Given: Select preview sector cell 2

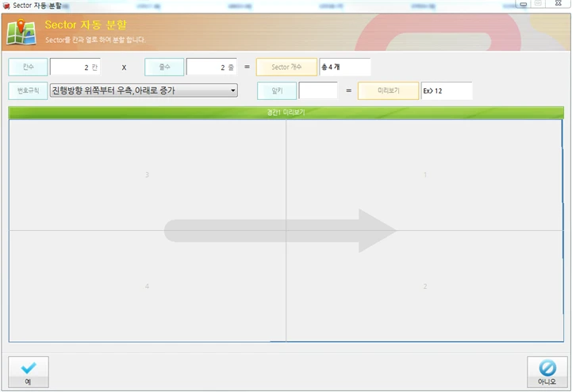Looking at the screenshot, I should click(x=424, y=286).
